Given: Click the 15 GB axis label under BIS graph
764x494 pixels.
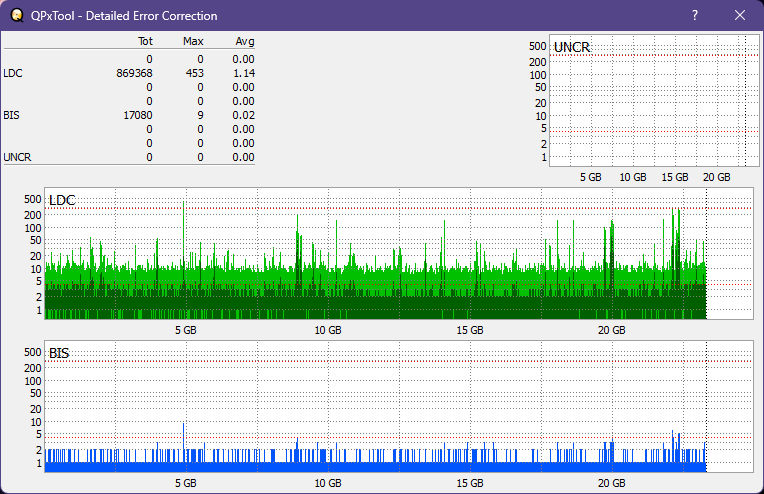Looking at the screenshot, I should (470, 483).
